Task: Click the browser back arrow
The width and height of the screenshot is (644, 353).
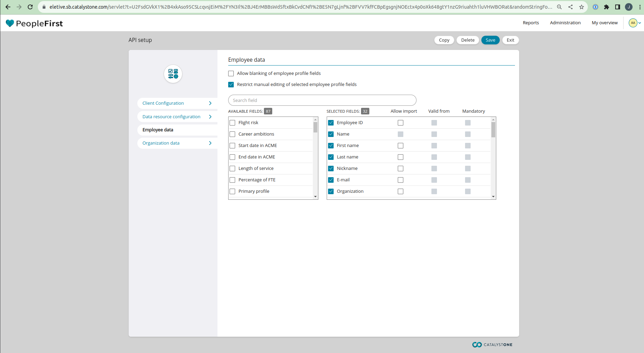Action: coord(8,7)
